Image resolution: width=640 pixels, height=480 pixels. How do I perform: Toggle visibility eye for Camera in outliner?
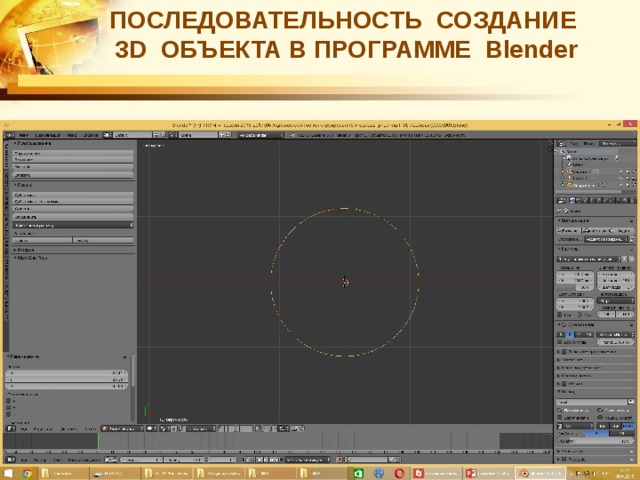point(621,172)
